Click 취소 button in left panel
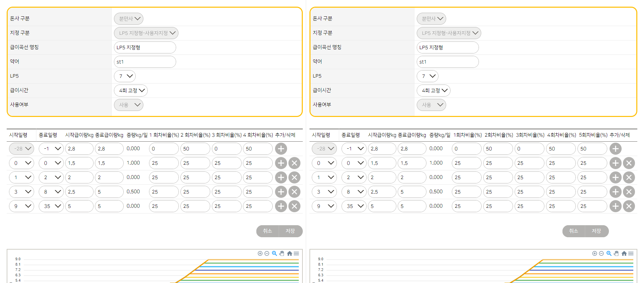Image resolution: width=644 pixels, height=283 pixels. click(x=267, y=231)
